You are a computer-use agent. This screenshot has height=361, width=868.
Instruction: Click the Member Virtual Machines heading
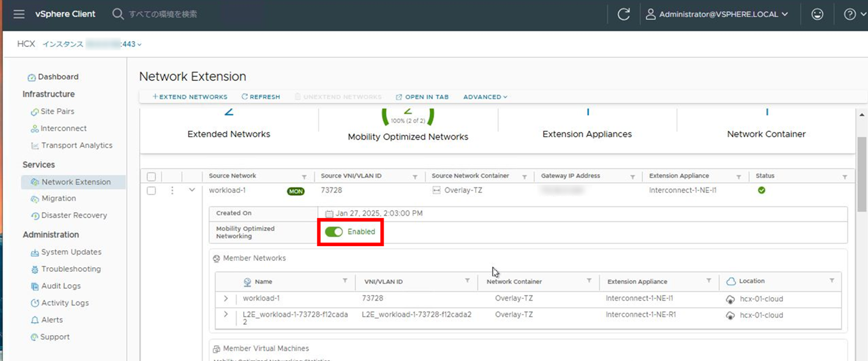(266, 349)
